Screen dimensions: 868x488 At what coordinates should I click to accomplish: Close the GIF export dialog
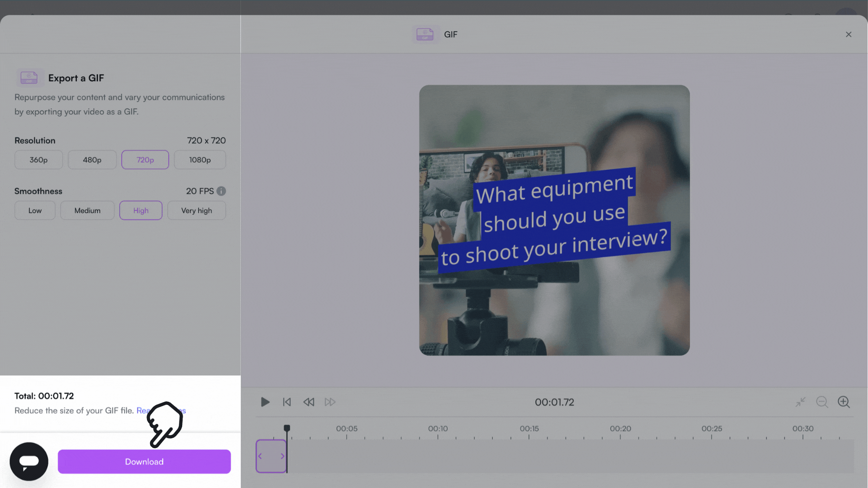pyautogui.click(x=848, y=34)
